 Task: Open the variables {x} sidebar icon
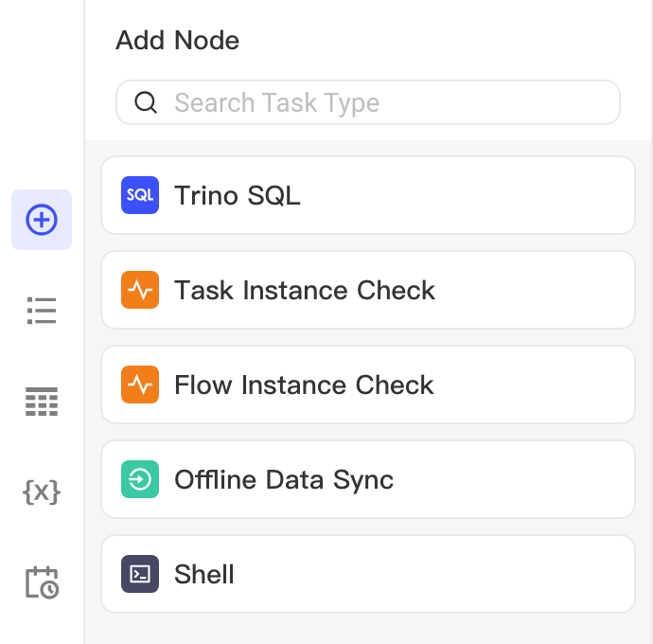coord(42,492)
